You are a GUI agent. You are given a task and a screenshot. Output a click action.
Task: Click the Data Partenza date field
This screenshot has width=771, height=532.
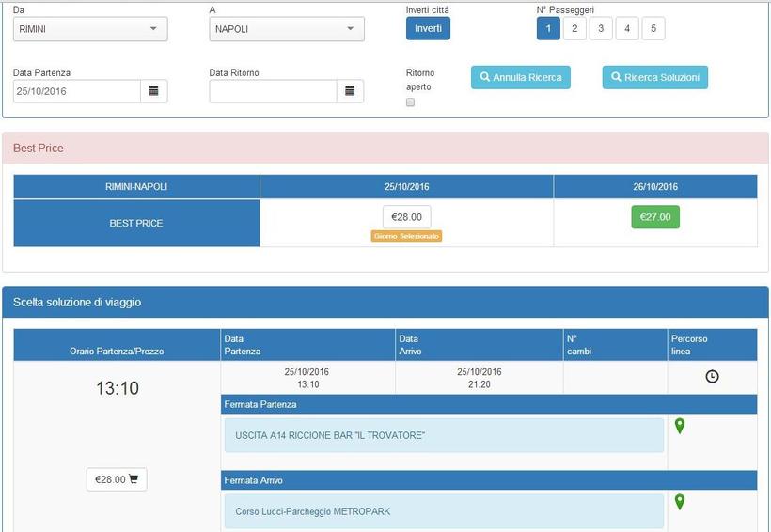tap(77, 91)
